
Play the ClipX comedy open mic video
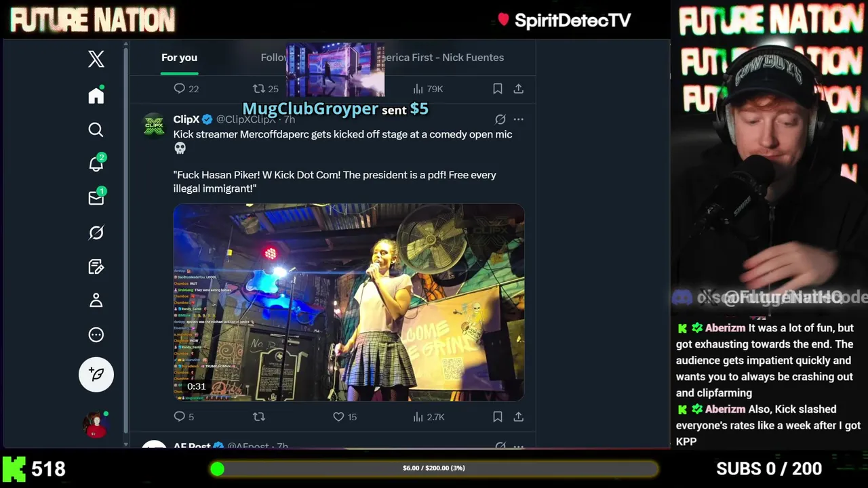(349, 302)
